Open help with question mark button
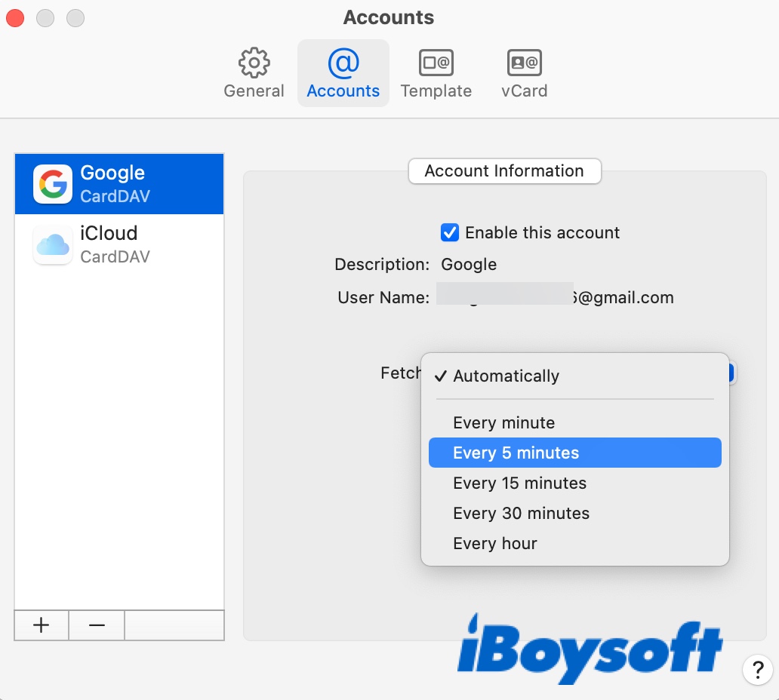Image resolution: width=779 pixels, height=700 pixels. click(758, 670)
